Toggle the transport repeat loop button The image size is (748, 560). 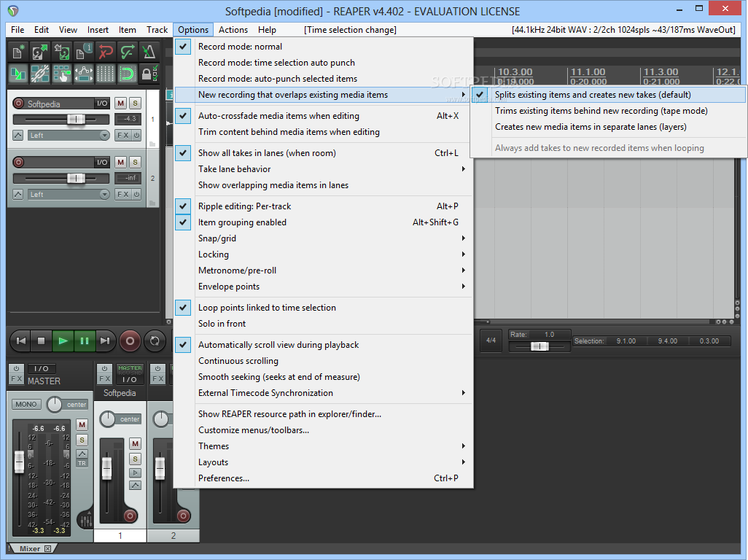pos(155,341)
